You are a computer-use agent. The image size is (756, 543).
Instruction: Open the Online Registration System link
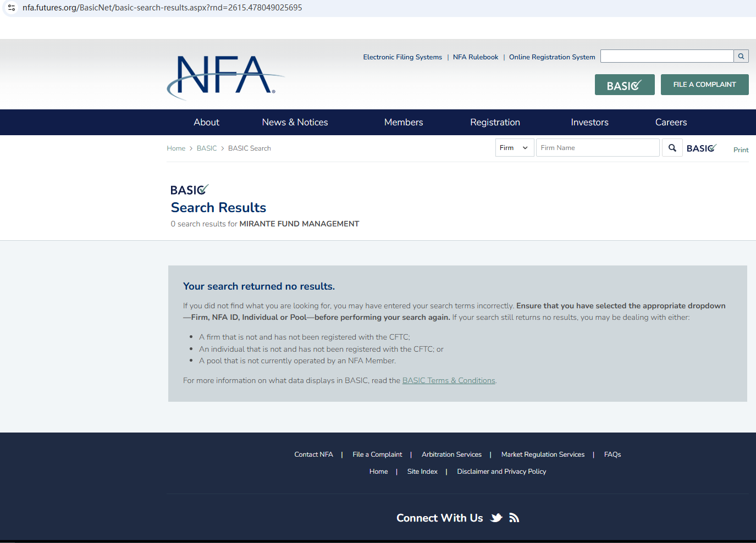point(552,57)
